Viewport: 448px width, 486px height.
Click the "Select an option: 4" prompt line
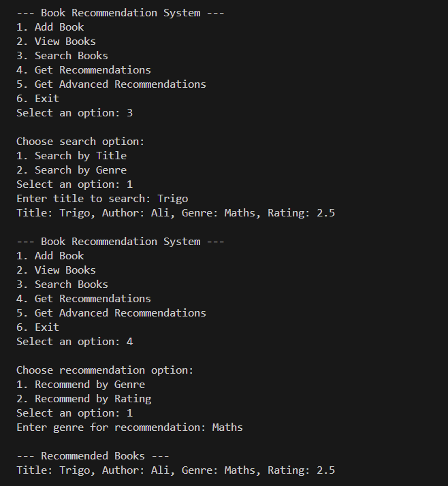click(x=75, y=342)
